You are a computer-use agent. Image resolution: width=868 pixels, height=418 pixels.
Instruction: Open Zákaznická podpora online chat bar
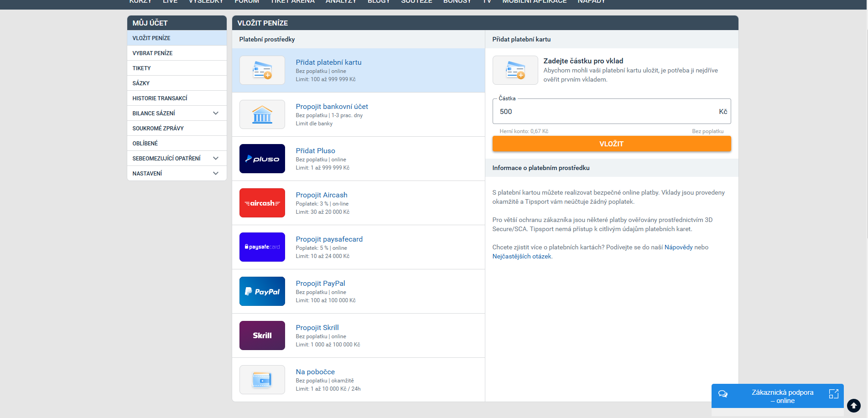[777, 396]
